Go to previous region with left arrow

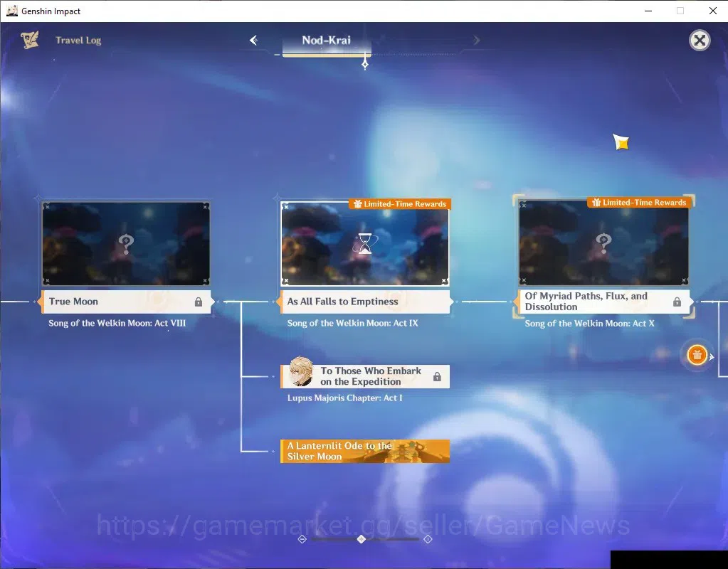pyautogui.click(x=253, y=41)
